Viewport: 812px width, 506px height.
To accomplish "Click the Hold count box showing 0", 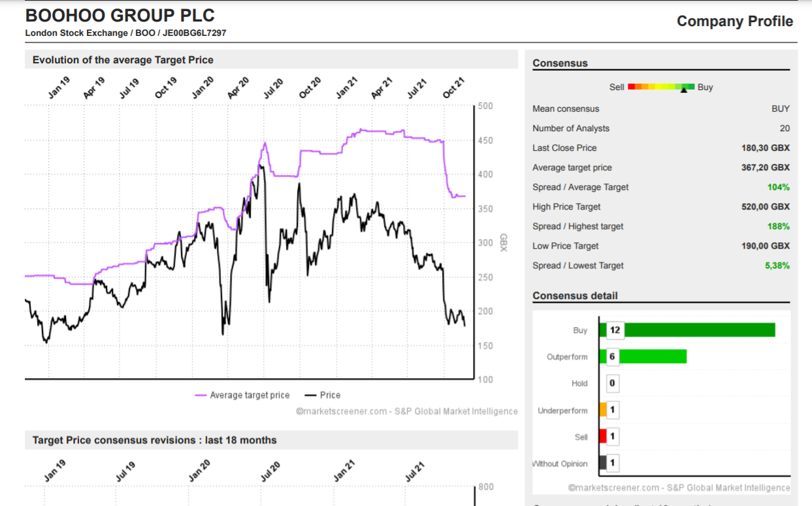I will click(x=612, y=383).
